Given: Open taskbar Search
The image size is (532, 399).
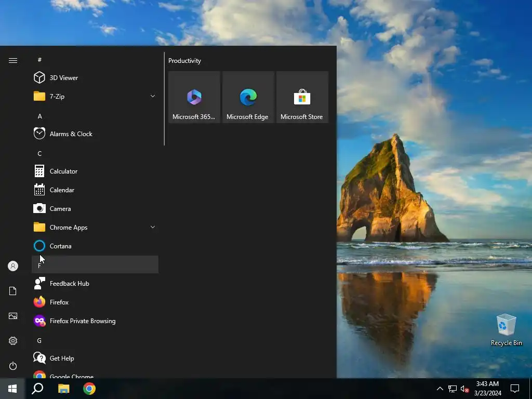Looking at the screenshot, I should 37,389.
